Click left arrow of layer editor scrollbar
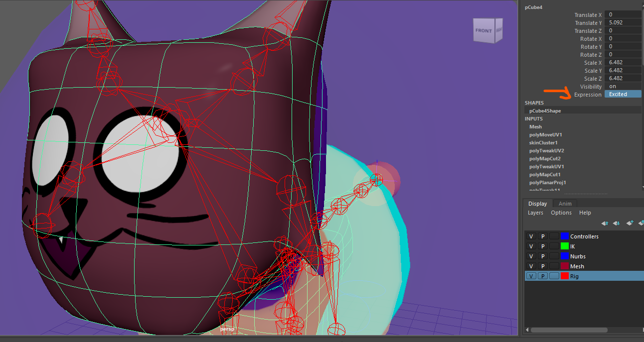644x342 pixels. point(527,330)
